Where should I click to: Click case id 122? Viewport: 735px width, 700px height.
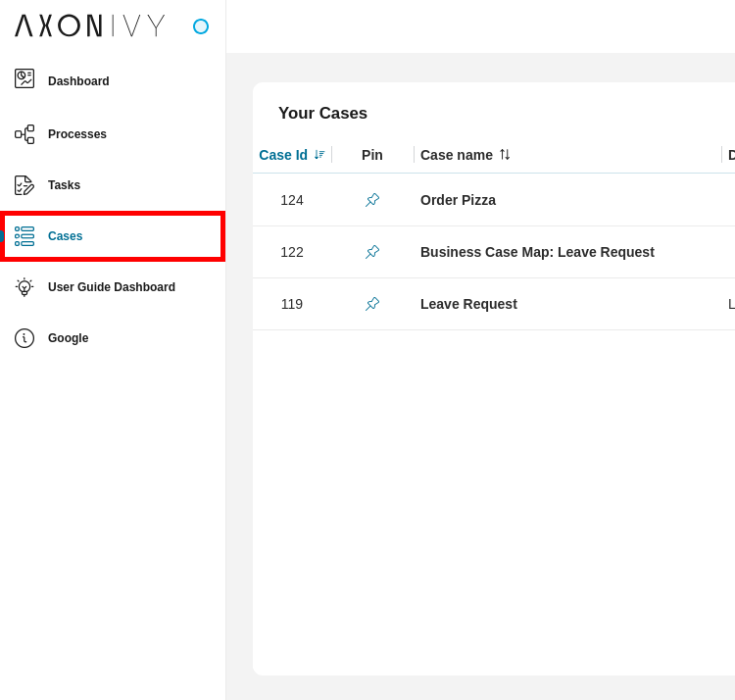point(292,252)
